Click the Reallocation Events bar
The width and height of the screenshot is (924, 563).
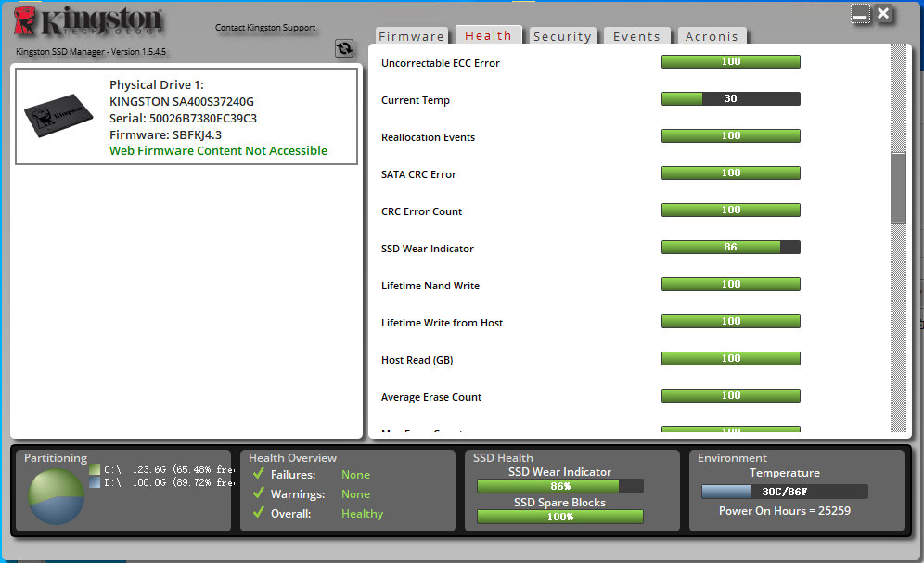point(731,136)
